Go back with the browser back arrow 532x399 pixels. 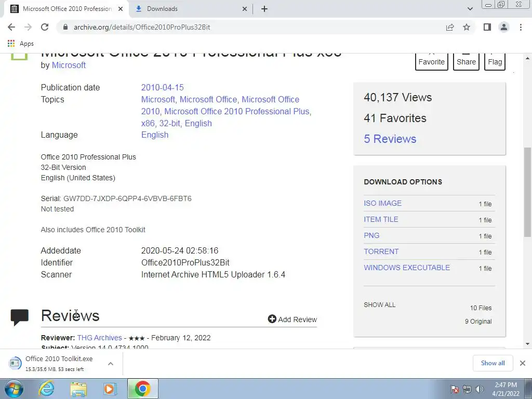pos(11,27)
